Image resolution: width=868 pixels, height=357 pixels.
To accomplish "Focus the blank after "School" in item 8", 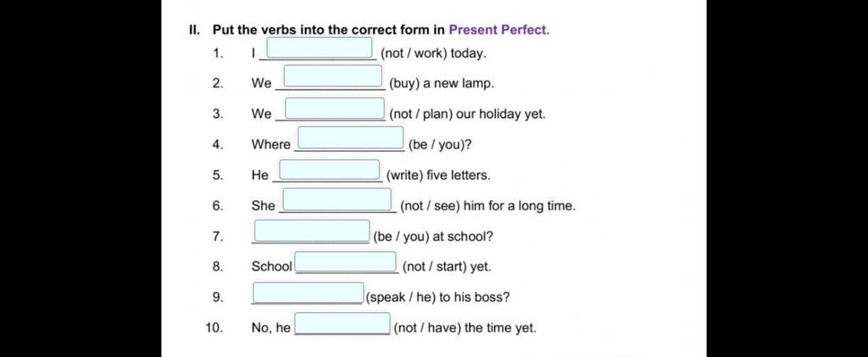I will [346, 262].
